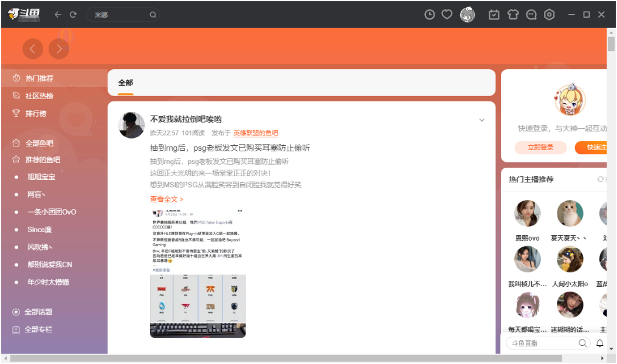The image size is (617, 364).
Task: Open the username 不爱我就拉倒吧唉哟
Action: (x=186, y=119)
